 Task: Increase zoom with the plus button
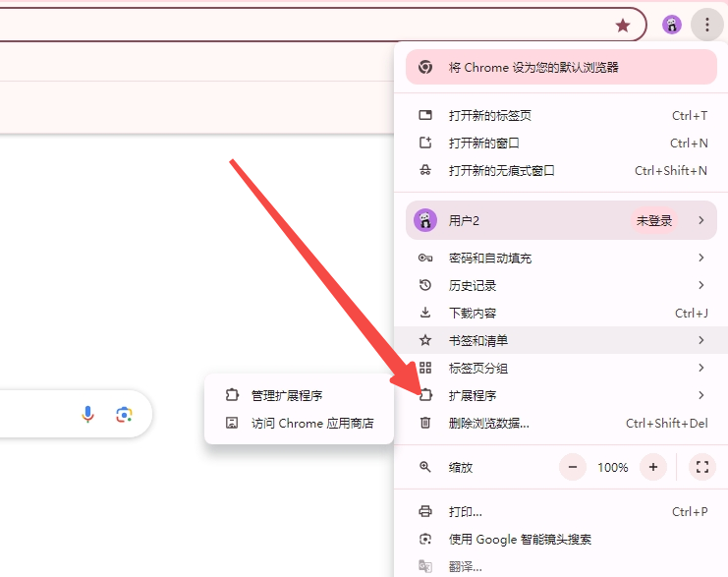[x=652, y=467]
